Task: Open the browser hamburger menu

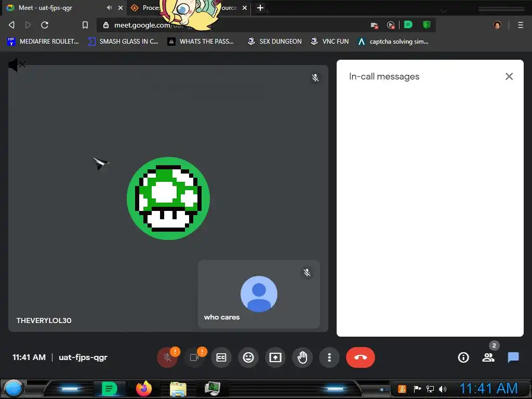Action: (521, 25)
